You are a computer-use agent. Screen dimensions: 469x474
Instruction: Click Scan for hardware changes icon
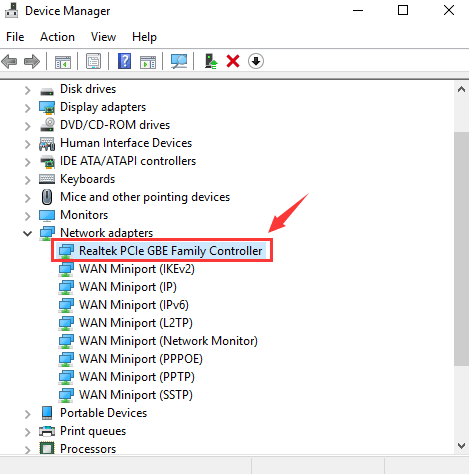[179, 61]
